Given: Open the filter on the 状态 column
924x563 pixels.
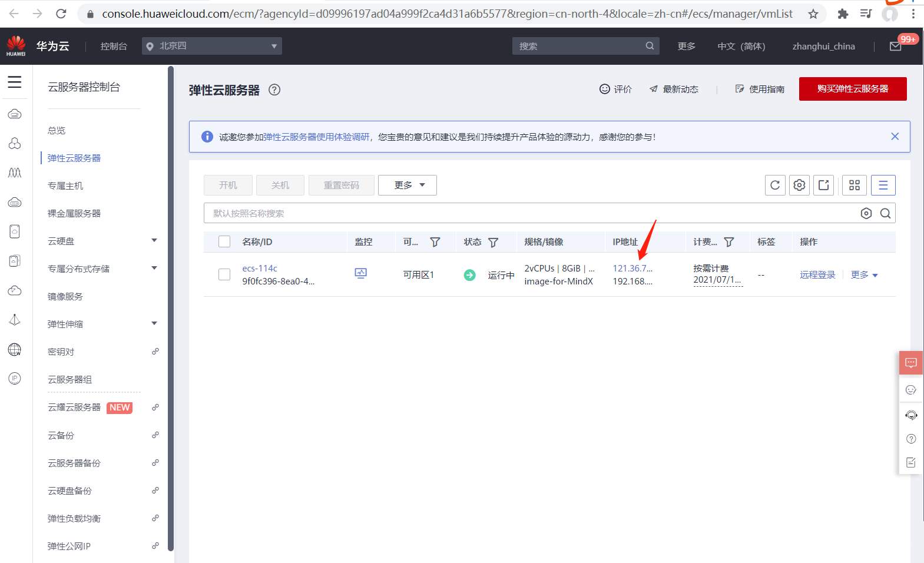Looking at the screenshot, I should point(494,242).
